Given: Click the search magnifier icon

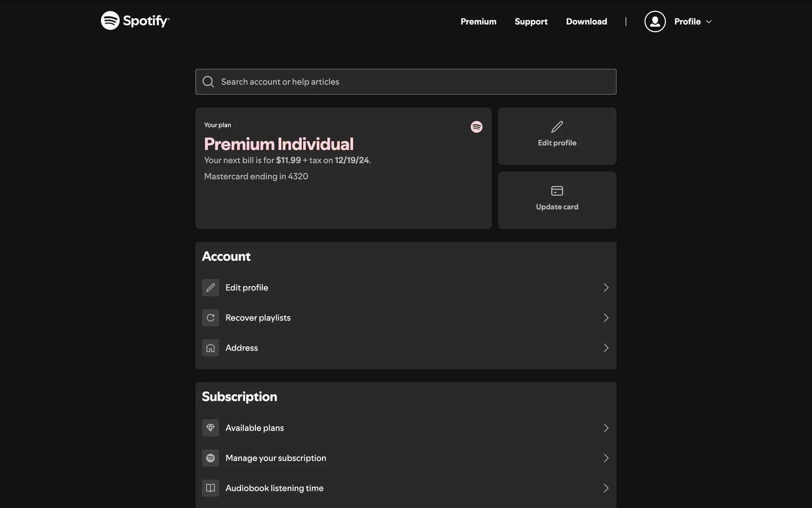Looking at the screenshot, I should (208, 82).
